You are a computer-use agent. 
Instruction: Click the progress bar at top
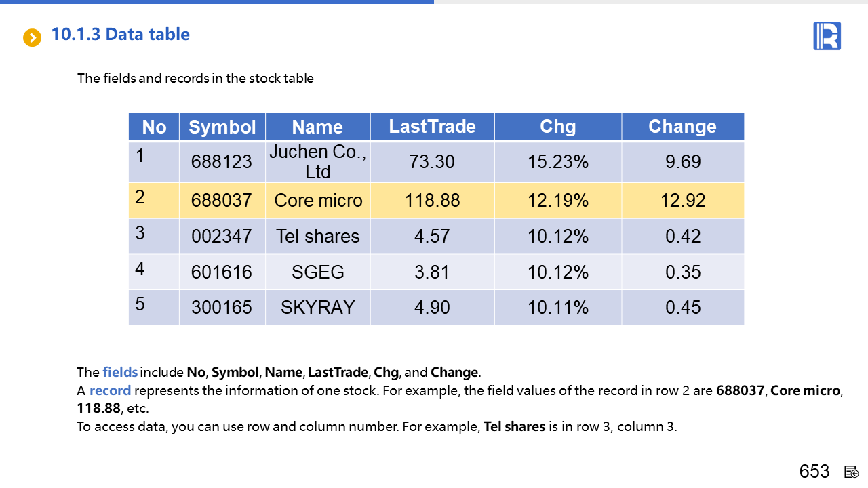click(217, 2)
